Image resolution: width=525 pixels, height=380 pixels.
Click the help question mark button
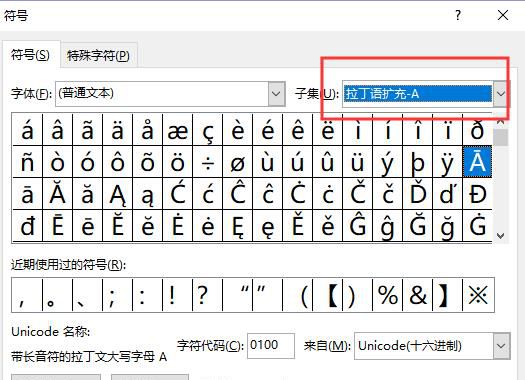click(x=458, y=15)
